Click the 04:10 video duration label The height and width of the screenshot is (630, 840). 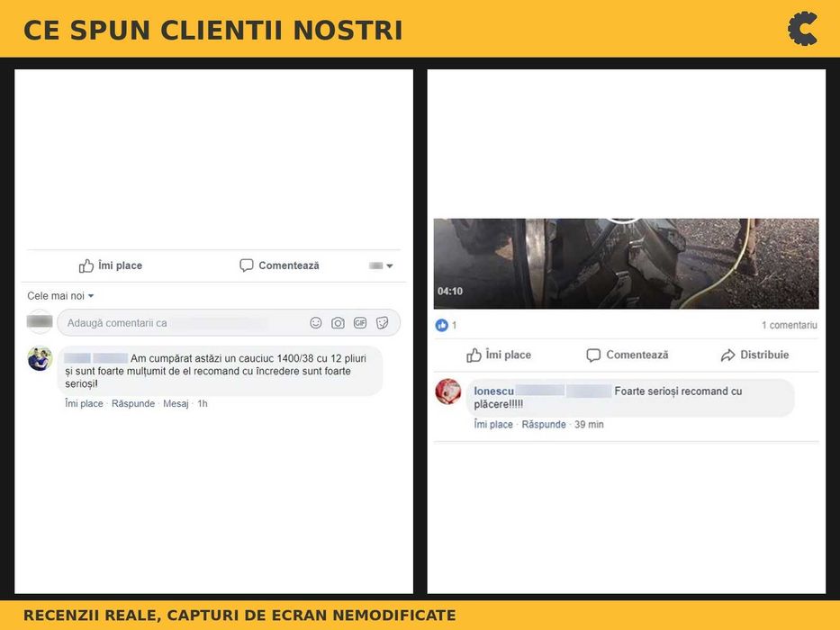pyautogui.click(x=450, y=292)
